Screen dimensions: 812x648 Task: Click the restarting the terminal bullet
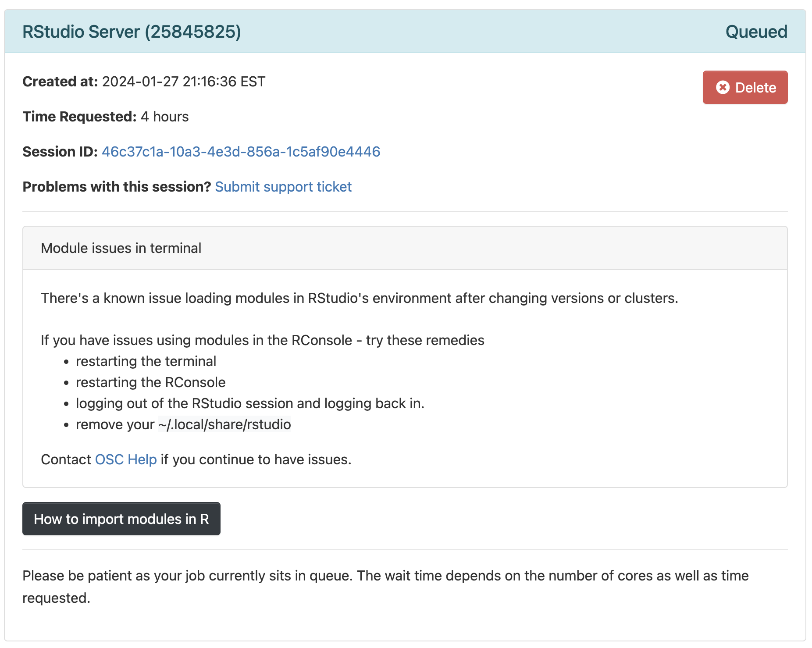(x=146, y=361)
